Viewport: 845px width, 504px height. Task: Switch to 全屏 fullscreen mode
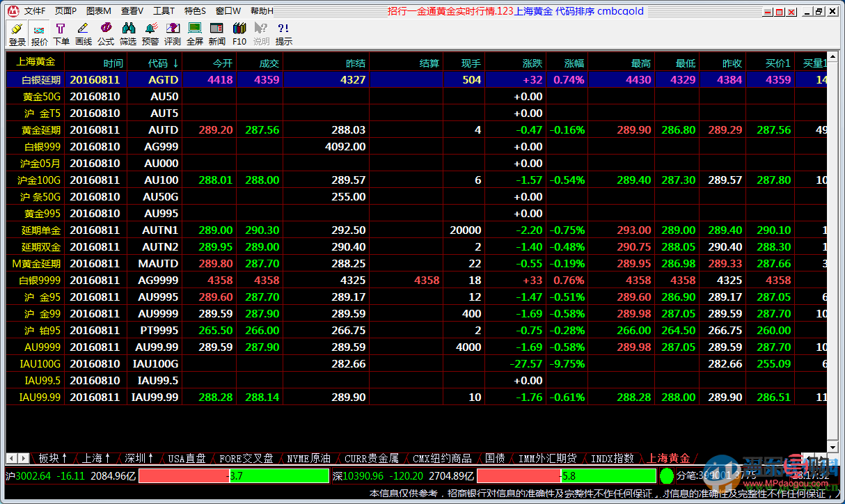(x=195, y=33)
